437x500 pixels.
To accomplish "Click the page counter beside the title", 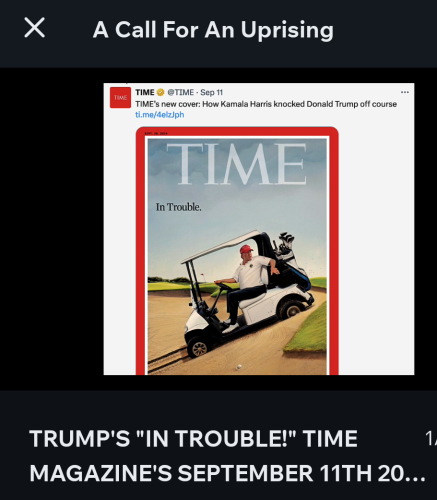I will (x=431, y=438).
